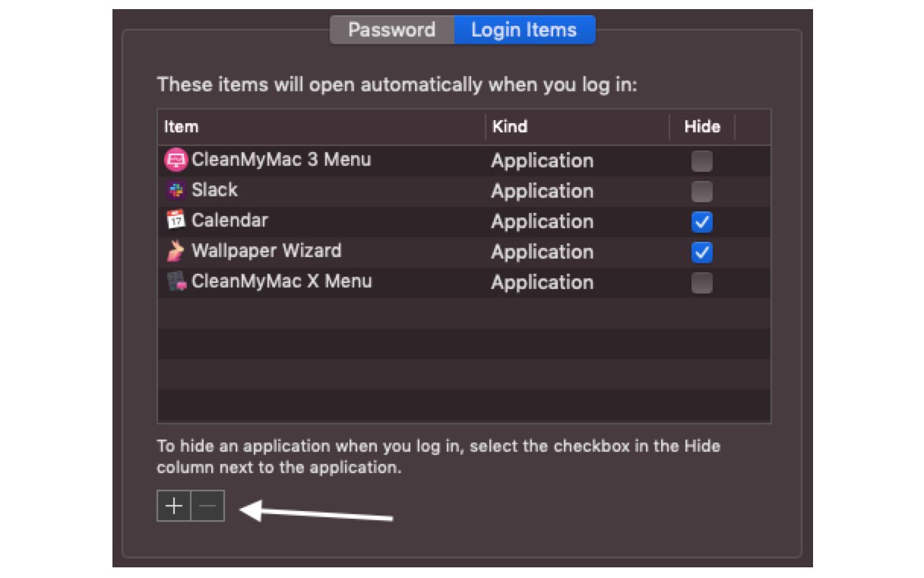Click the CleanMyMac X Menu icon
The image size is (924, 578).
(x=176, y=282)
